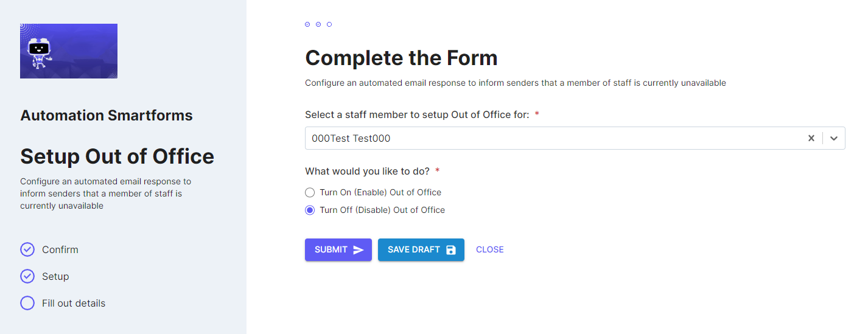Click the robot mascot logo image
The width and height of the screenshot is (868, 334).
click(69, 51)
